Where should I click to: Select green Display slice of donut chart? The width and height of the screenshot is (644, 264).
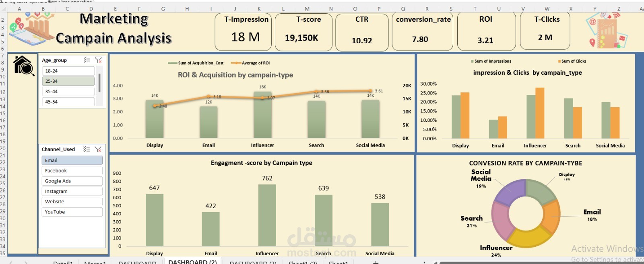pos(540,191)
